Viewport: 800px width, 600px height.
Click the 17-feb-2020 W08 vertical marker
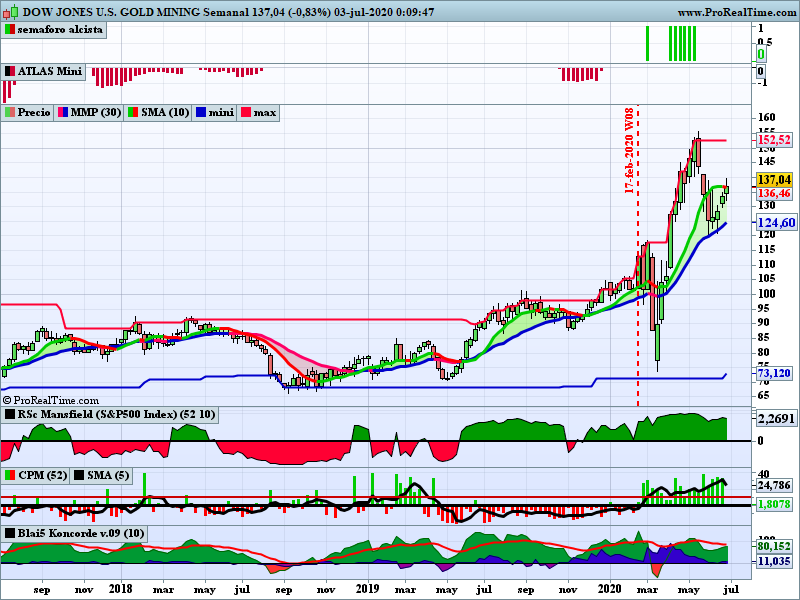630,151
